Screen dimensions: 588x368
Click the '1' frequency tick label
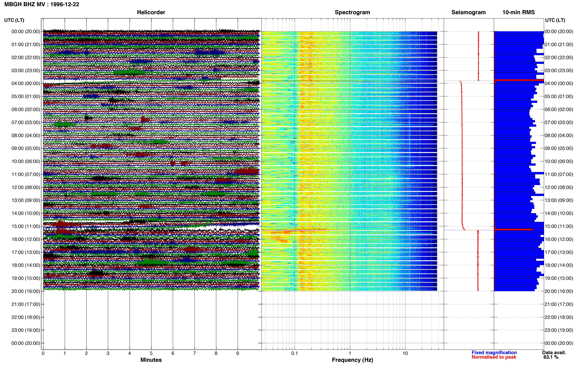pyautogui.click(x=350, y=353)
